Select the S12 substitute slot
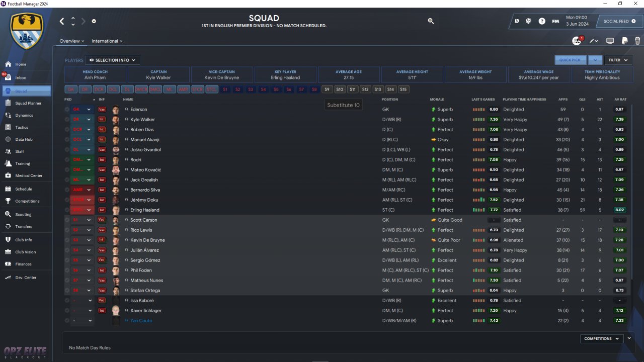 [x=365, y=89]
